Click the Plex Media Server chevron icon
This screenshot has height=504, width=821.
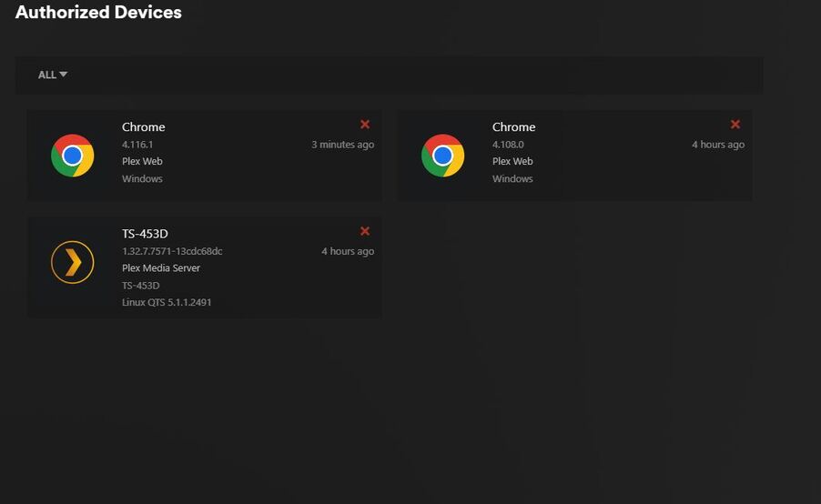pyautogui.click(x=72, y=262)
